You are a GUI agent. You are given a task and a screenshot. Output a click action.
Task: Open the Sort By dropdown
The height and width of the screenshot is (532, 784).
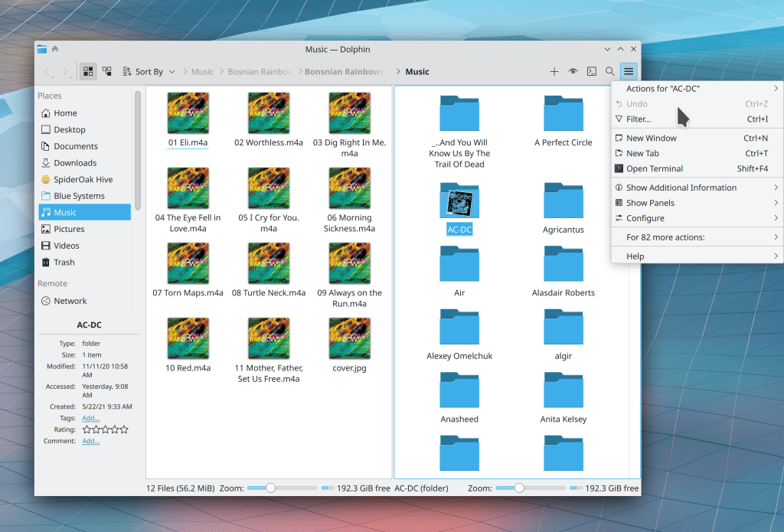tap(149, 72)
